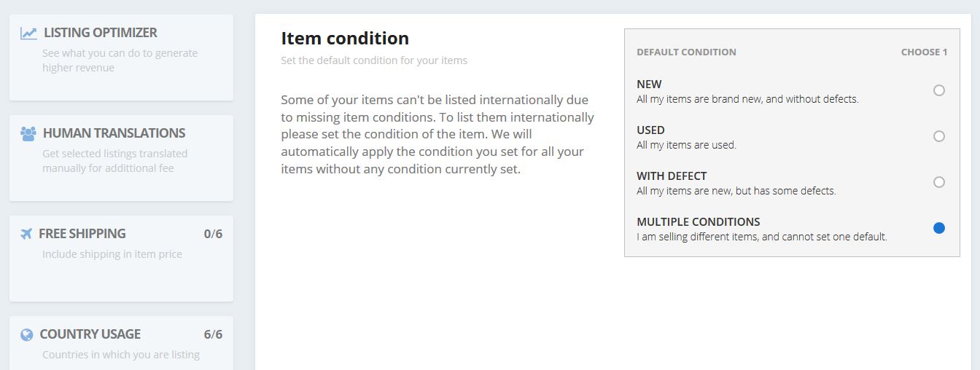
Task: Select the NEW condition radio button
Action: (x=939, y=90)
